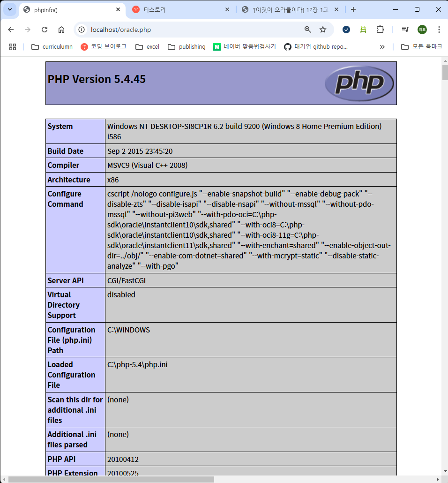448x483 pixels.
Task: Open the blue checkmark extension
Action: tap(346, 30)
